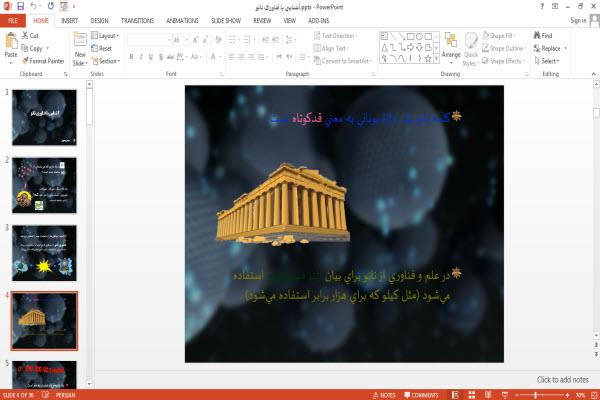Switch to the TRANSITIONS tab
The height and width of the screenshot is (400, 600).
[137, 21]
